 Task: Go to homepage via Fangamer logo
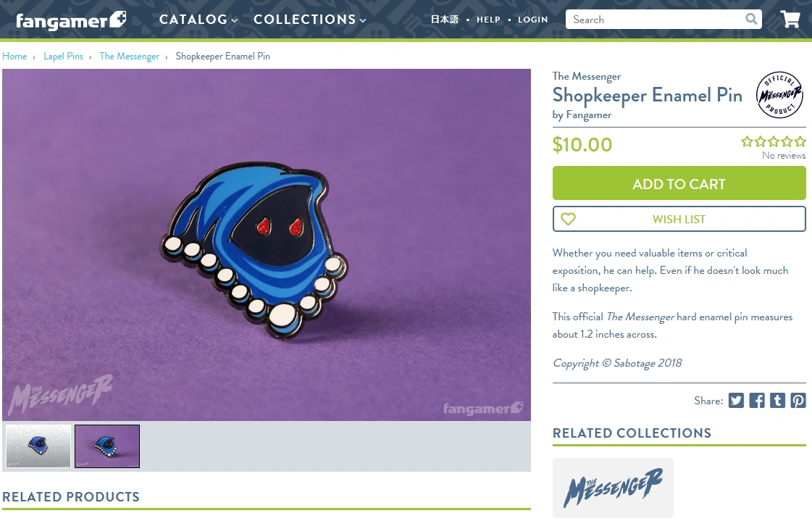[71, 20]
